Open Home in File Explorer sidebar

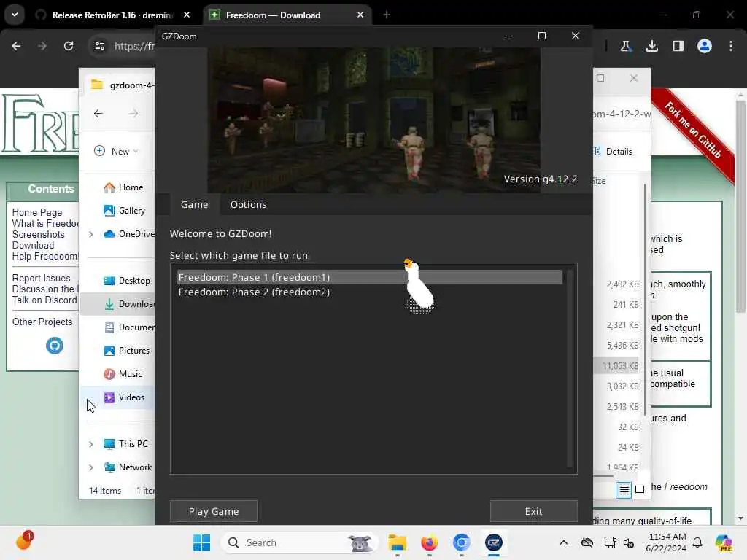click(123, 187)
